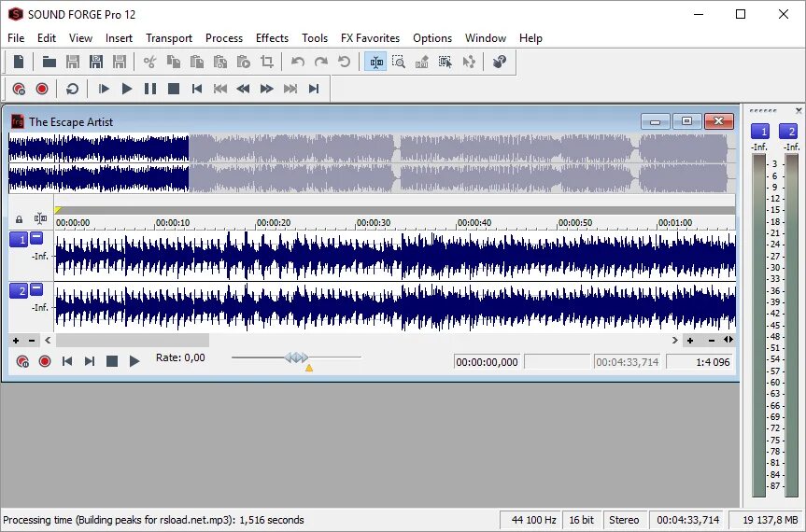Click the horizontal scrollbar thumb
This screenshot has width=806, height=532.
(133, 340)
